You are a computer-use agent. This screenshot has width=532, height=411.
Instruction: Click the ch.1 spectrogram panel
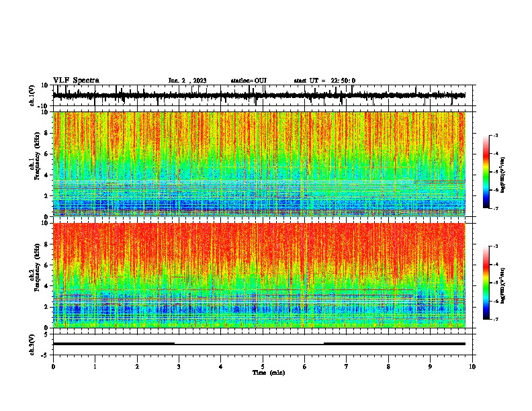pyautogui.click(x=259, y=164)
